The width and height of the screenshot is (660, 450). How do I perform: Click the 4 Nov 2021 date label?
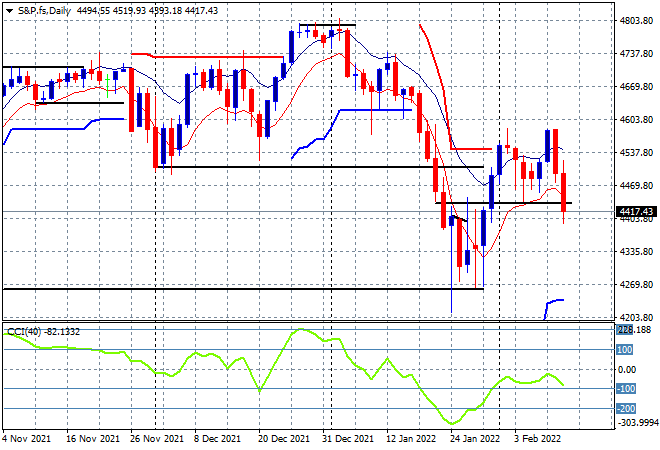[x=26, y=439]
